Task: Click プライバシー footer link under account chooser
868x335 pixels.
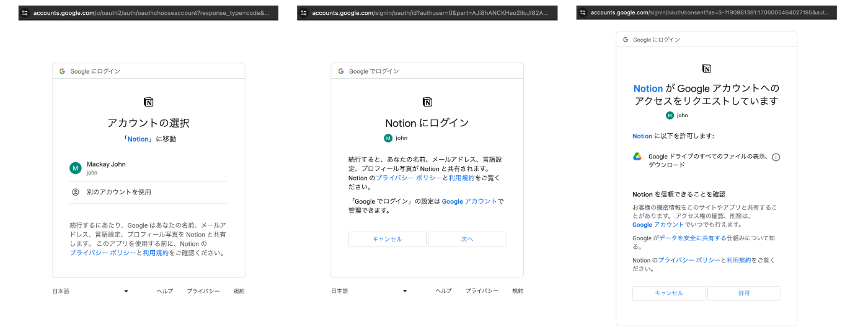Action: coord(203,291)
